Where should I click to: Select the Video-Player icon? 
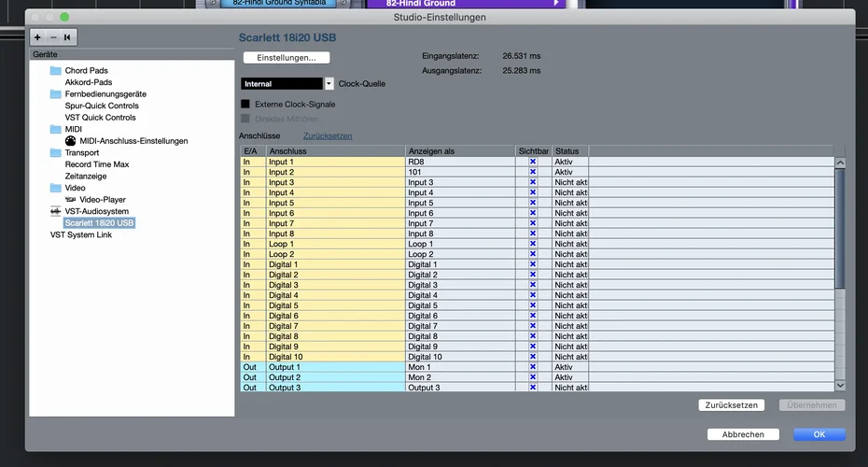coord(70,200)
